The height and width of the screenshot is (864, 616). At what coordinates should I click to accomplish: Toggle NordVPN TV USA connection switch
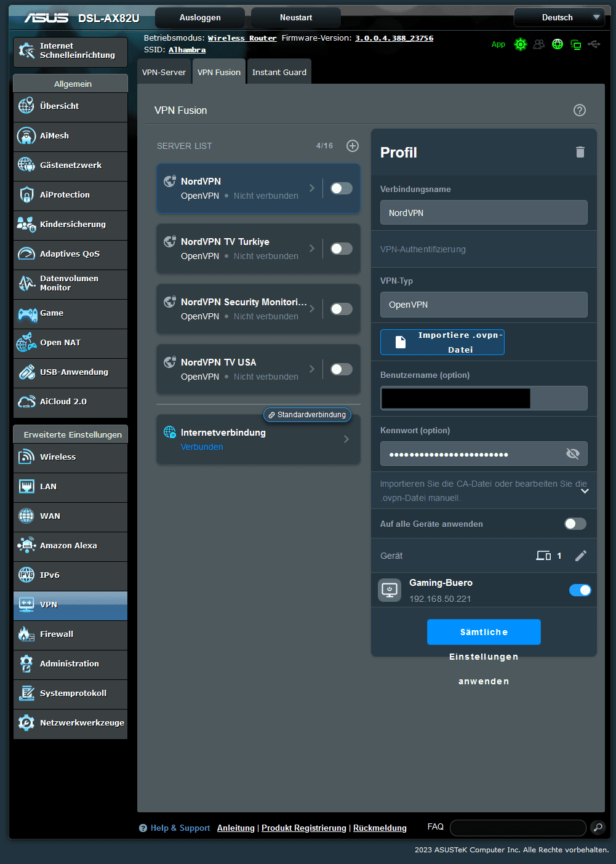[x=342, y=369]
